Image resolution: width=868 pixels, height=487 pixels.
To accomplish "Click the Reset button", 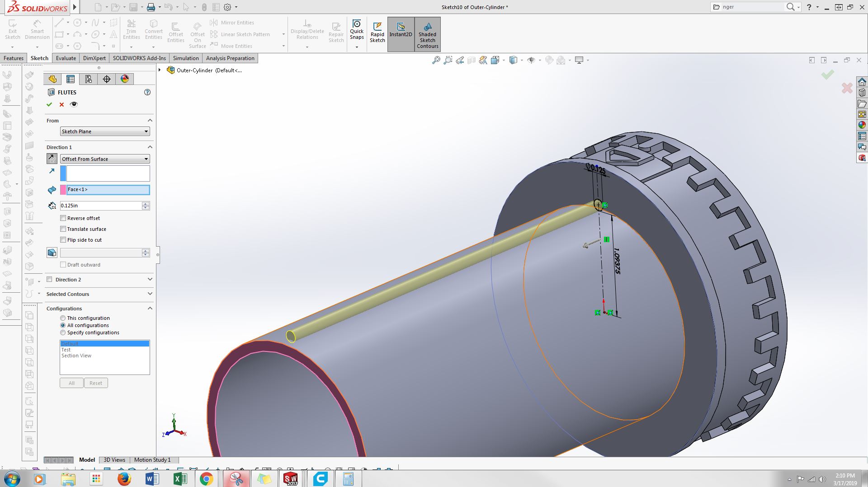I will pos(96,383).
